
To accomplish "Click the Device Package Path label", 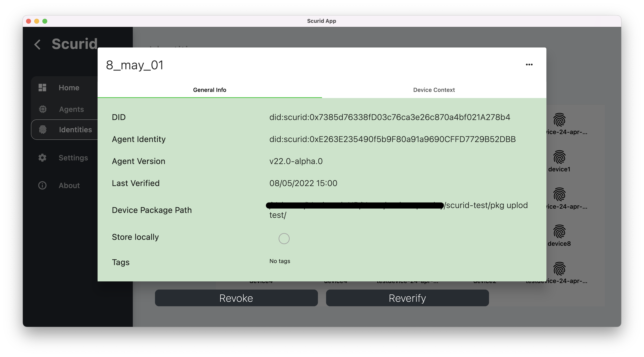I will [x=152, y=210].
